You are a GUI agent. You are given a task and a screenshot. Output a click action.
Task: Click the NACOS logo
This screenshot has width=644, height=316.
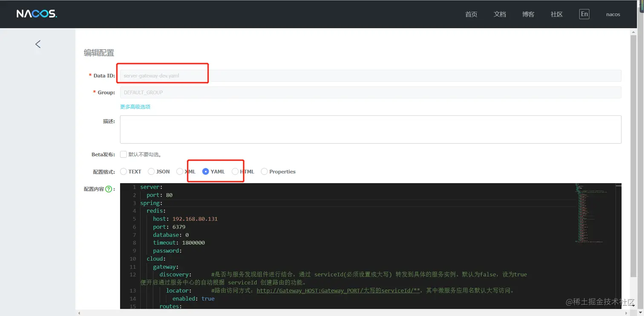tap(37, 14)
